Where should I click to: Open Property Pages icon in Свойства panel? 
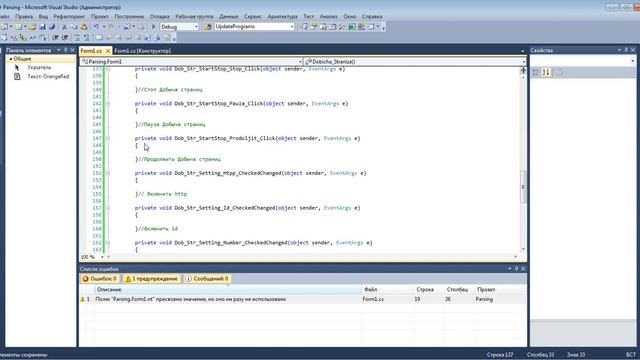559,72
